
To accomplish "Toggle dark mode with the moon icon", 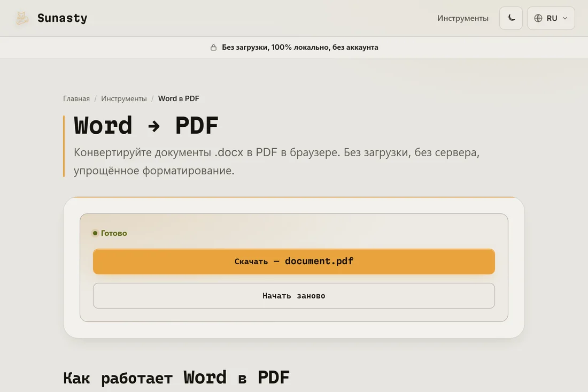I will (x=510, y=18).
